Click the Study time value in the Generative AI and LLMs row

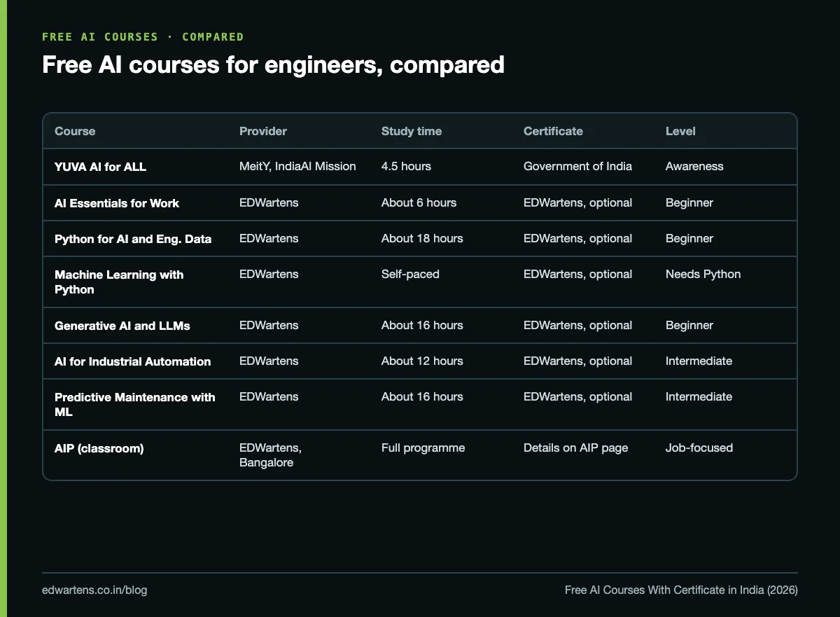tap(422, 325)
